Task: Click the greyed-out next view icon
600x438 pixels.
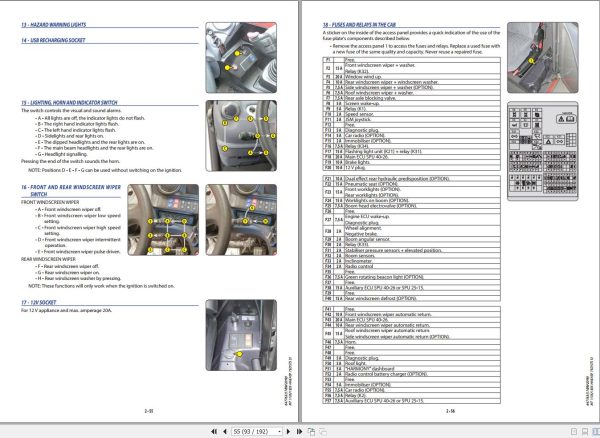Action: 323,431
